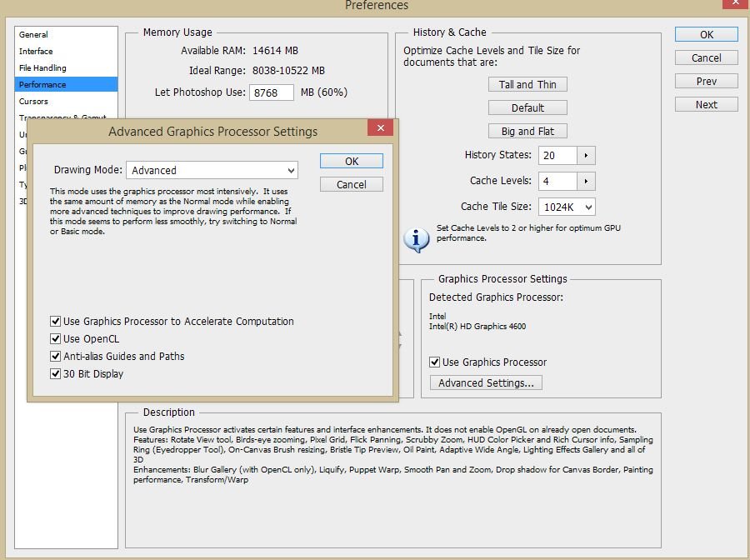Uncheck the Use OpenCL checkbox
The width and height of the screenshot is (750, 560).
[x=56, y=339]
